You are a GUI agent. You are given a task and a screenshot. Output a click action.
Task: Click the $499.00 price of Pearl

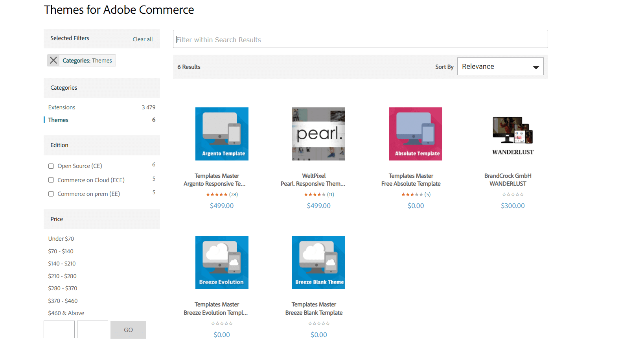tap(319, 206)
